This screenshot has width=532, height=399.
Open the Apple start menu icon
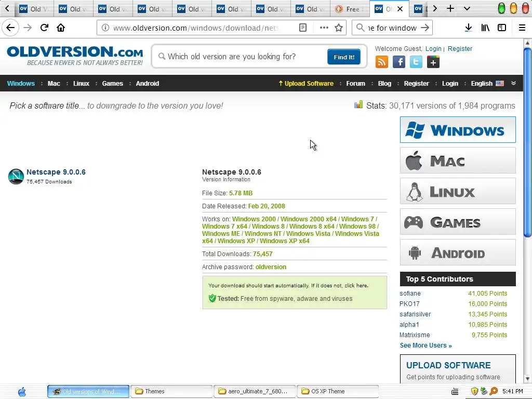point(22,392)
